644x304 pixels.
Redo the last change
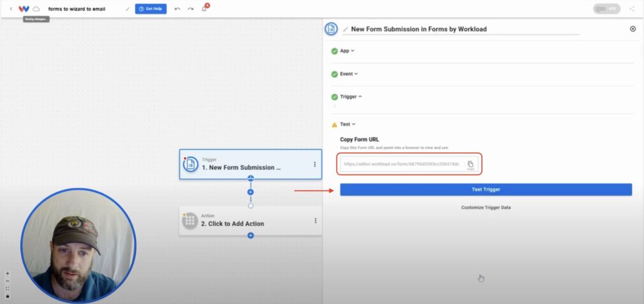[191, 9]
